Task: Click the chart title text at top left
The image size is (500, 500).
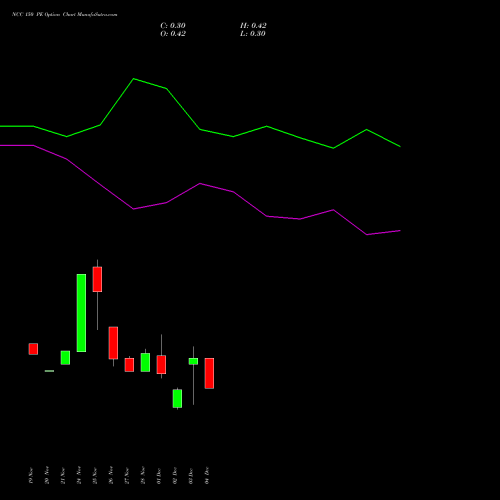Action: tap(65, 15)
